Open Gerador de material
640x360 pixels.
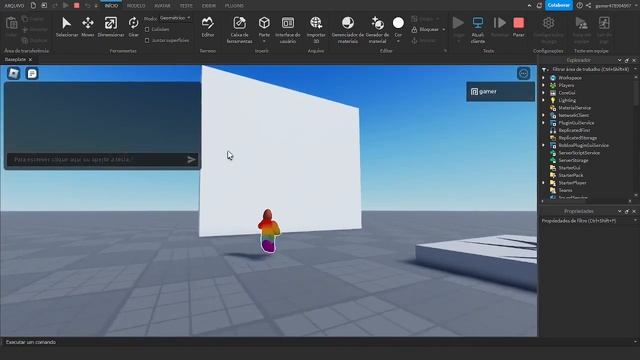pyautogui.click(x=378, y=29)
